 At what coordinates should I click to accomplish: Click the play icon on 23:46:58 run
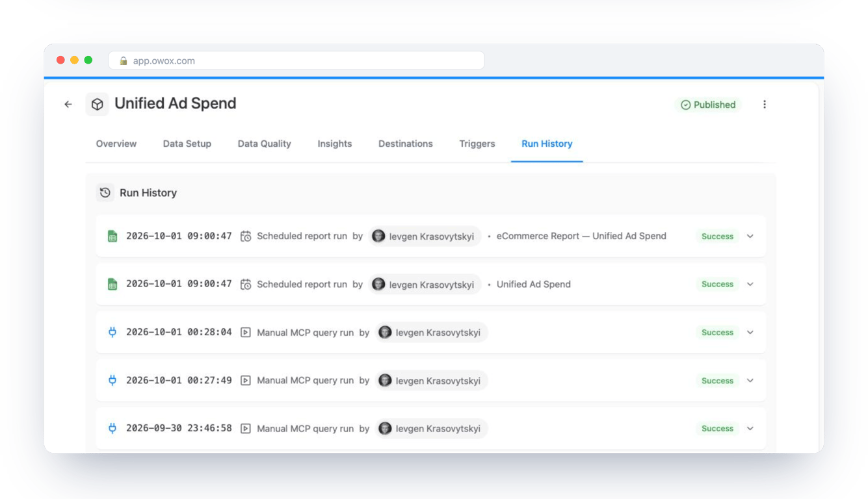(246, 428)
